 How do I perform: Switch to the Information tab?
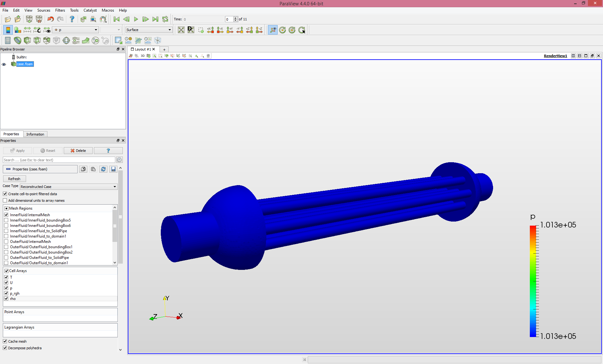[35, 134]
